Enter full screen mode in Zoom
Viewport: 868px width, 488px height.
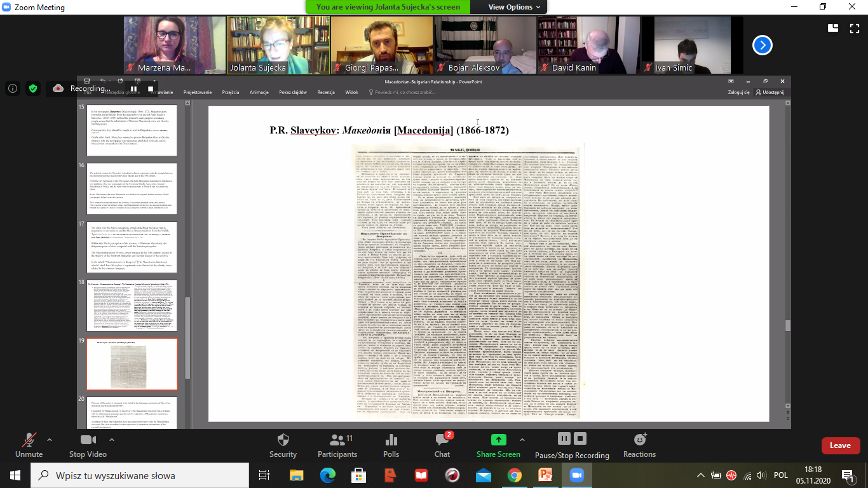(853, 27)
